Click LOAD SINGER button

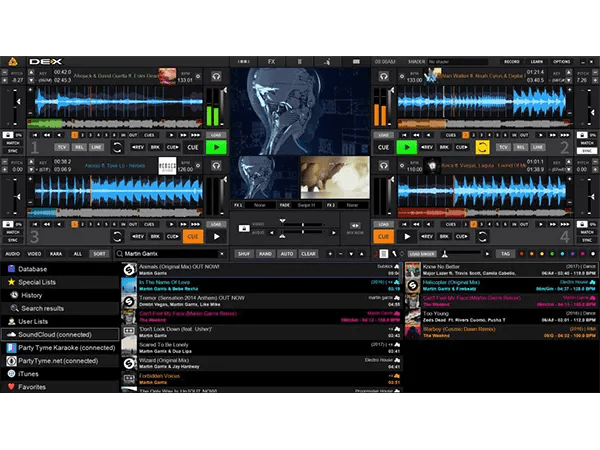(422, 254)
